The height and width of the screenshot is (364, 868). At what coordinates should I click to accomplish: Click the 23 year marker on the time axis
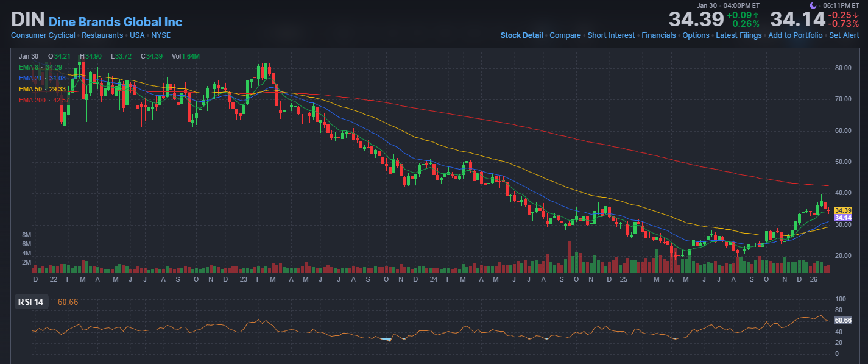coord(243,279)
